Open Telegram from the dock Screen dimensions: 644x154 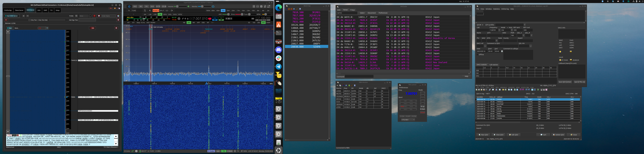[x=279, y=66]
